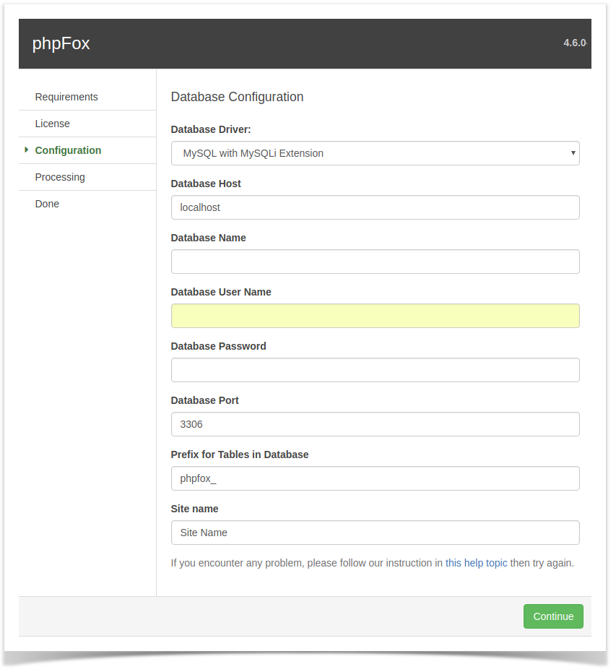Click the green Continue button
This screenshot has height=672, width=616.
click(x=553, y=616)
